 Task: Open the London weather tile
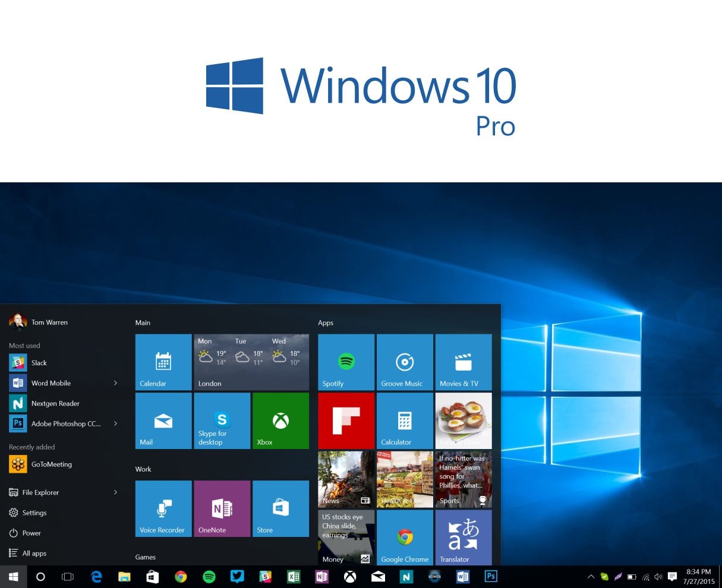[x=251, y=362]
